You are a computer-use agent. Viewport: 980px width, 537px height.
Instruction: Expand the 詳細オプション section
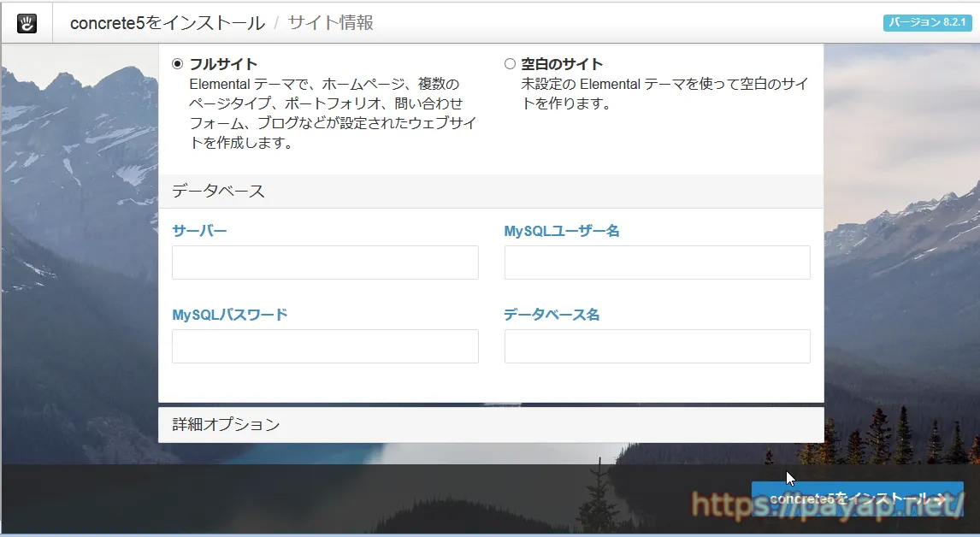click(x=226, y=424)
